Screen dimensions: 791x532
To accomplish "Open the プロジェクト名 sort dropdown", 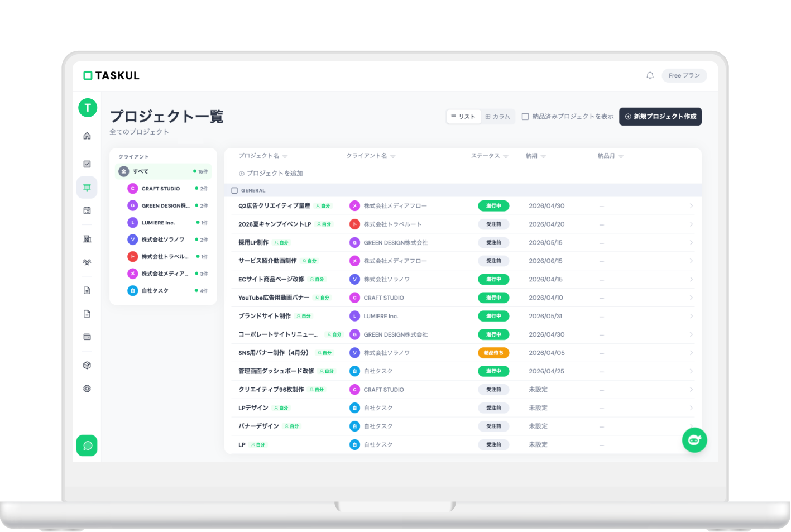I will pyautogui.click(x=285, y=156).
